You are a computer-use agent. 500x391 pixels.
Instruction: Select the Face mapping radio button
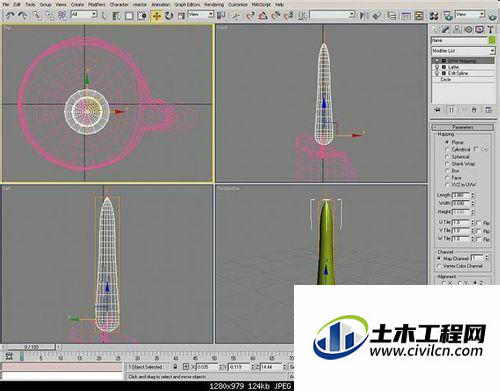pyautogui.click(x=447, y=178)
